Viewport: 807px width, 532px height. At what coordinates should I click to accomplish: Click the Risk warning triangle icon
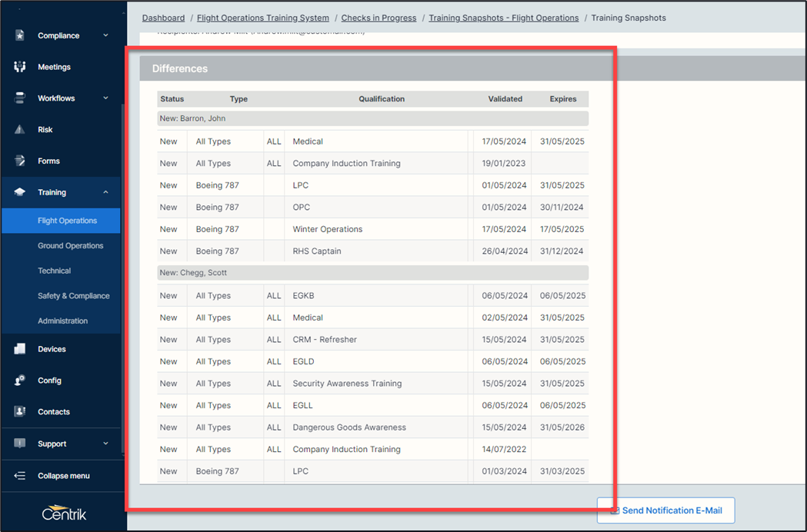pyautogui.click(x=20, y=130)
